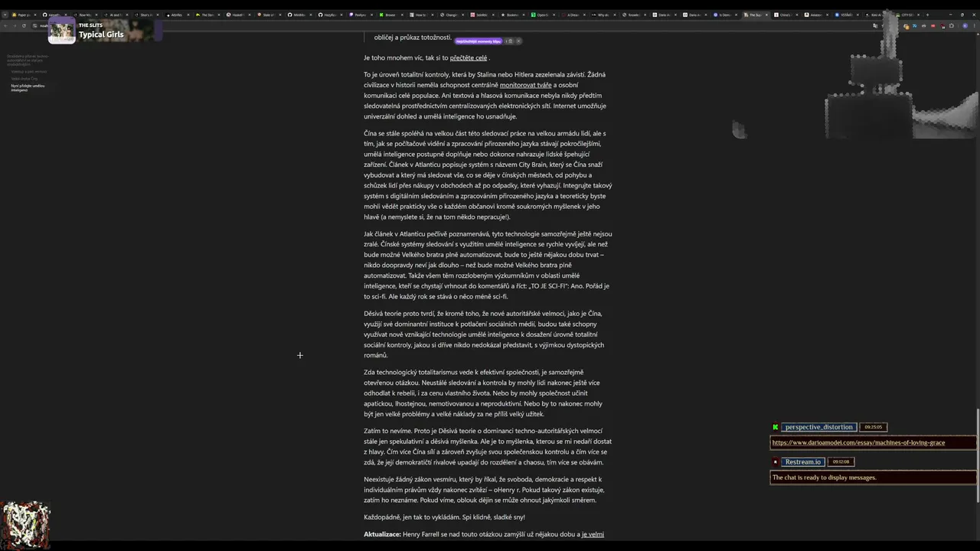Click the purple highlighted-moments badge
Screen dimensions: 980x551
click(x=479, y=41)
